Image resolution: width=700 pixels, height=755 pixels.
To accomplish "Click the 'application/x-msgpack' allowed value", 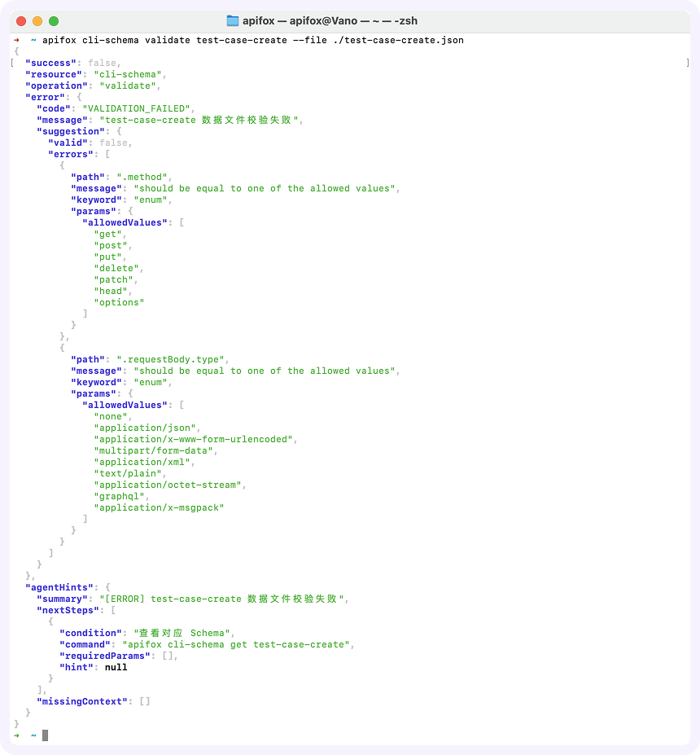I will [160, 508].
